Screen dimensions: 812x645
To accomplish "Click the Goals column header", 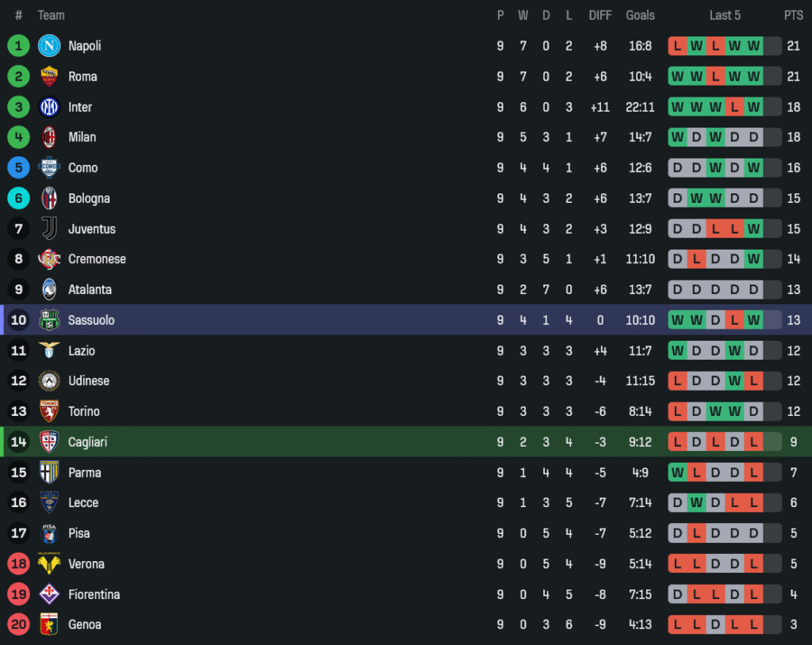I will (640, 15).
